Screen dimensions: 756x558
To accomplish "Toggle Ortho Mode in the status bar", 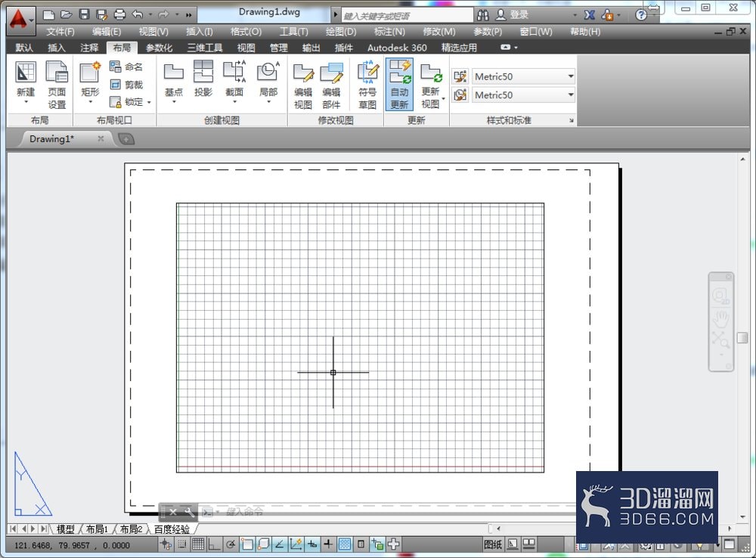I will pyautogui.click(x=214, y=544).
